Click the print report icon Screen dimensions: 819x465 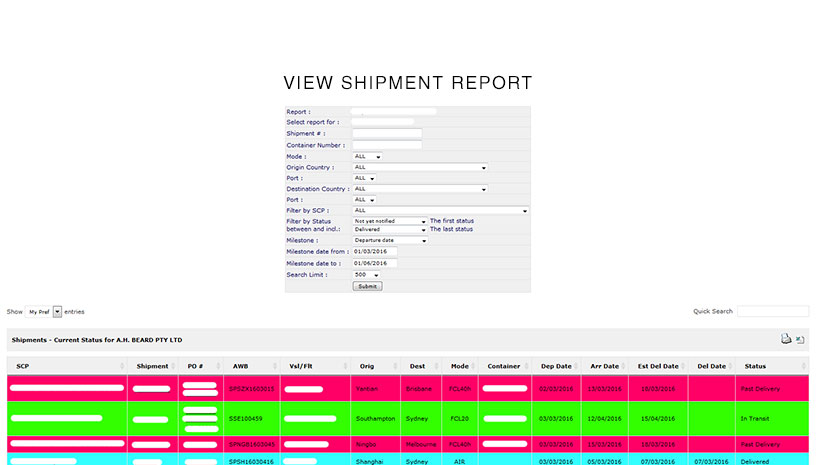click(786, 340)
